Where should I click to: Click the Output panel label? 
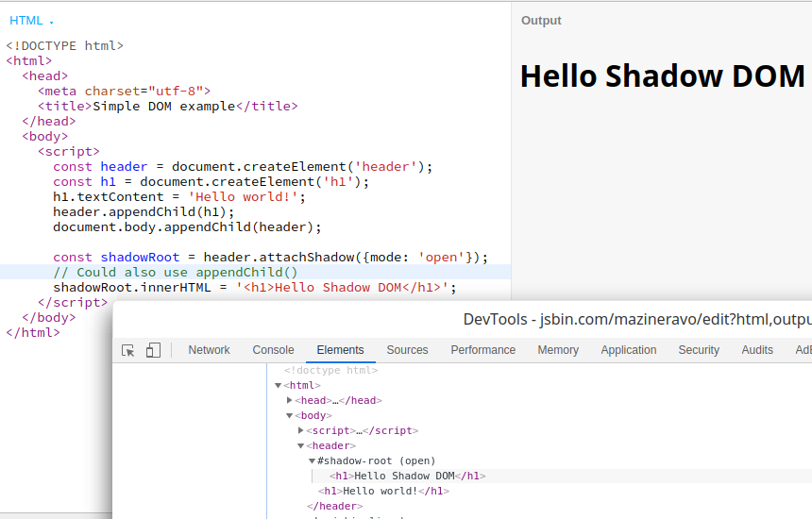pos(541,21)
